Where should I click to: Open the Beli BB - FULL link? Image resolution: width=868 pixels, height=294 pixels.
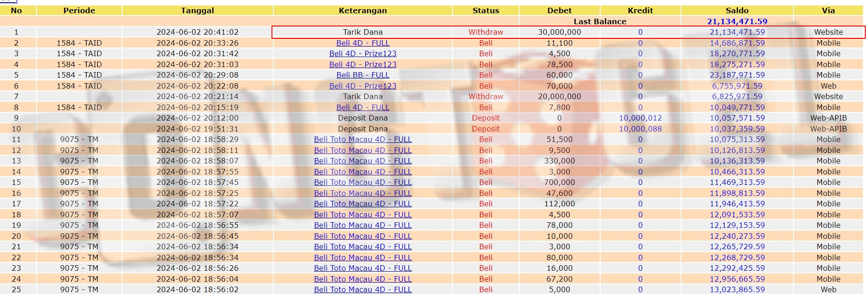(362, 75)
